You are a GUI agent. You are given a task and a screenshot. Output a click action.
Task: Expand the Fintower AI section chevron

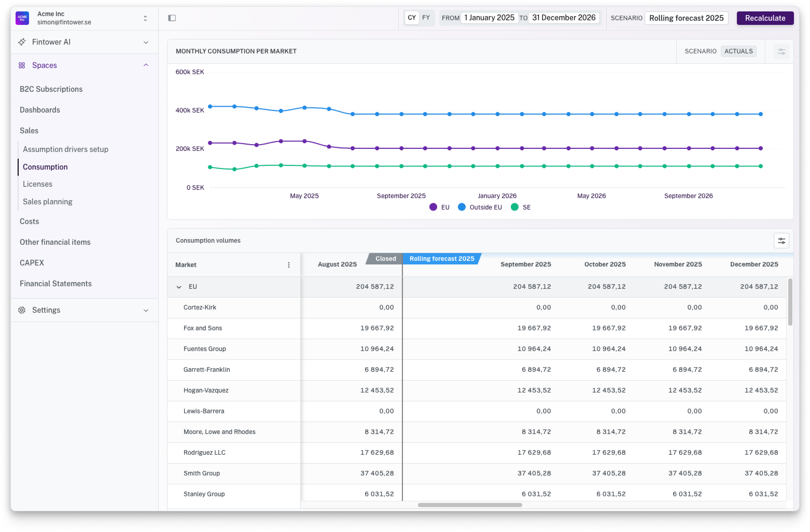(146, 42)
